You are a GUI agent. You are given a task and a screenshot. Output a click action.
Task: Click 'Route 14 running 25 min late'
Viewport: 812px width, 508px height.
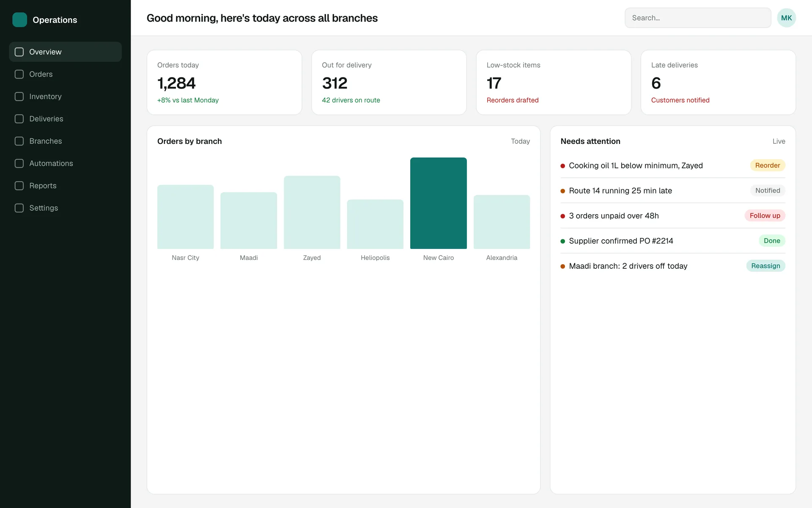[x=620, y=190]
